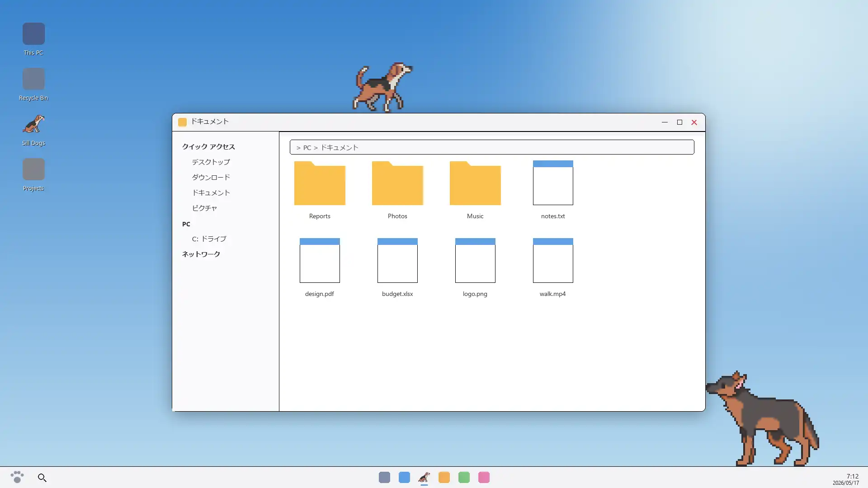Click the PC breadcrumb in address bar
Image resolution: width=868 pixels, height=488 pixels.
point(307,148)
